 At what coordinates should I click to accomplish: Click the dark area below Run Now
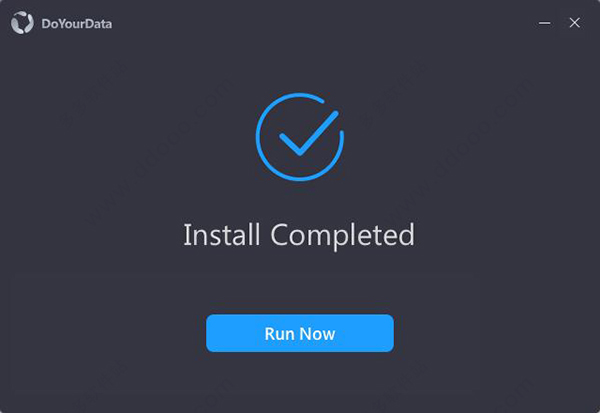tap(300, 383)
